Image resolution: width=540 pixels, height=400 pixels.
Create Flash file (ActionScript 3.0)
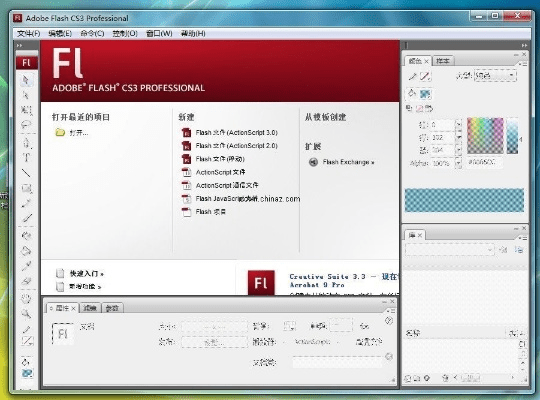[x=230, y=133]
